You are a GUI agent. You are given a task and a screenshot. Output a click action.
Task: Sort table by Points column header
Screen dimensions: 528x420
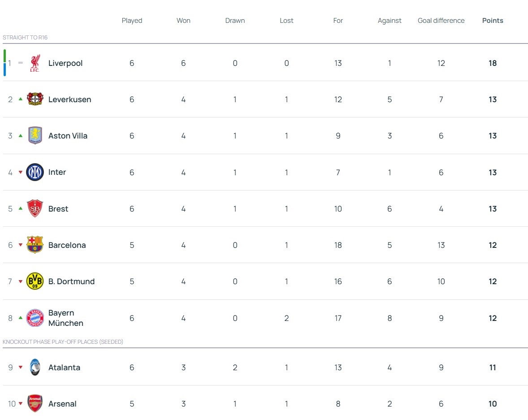click(x=493, y=21)
